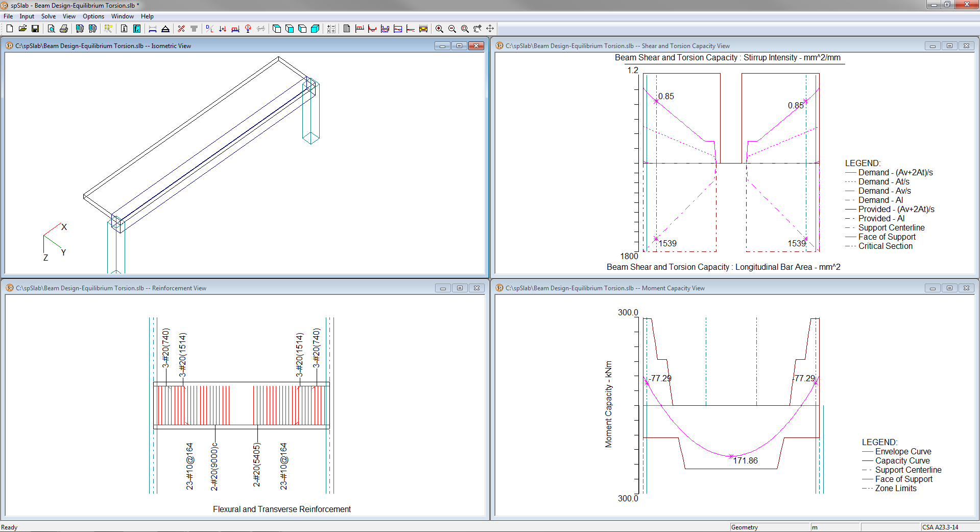This screenshot has height=532, width=980.
Task: Click the '2-#20(9000)c' bar label
Action: tap(214, 467)
